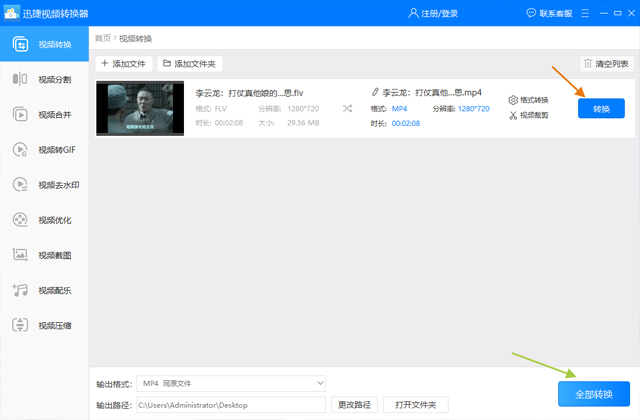Click the source filename ending in .flv
640x420 pixels.
[x=249, y=93]
